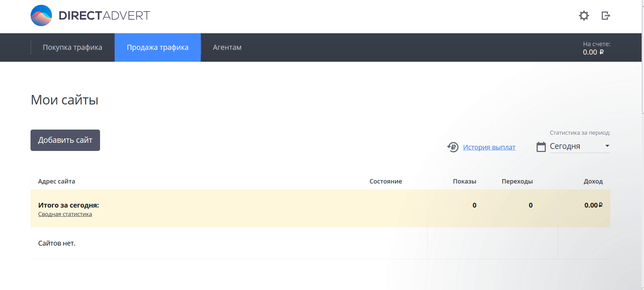Go to the 'Агентам' tab
Screen dimensions: 644x290
click(x=227, y=47)
